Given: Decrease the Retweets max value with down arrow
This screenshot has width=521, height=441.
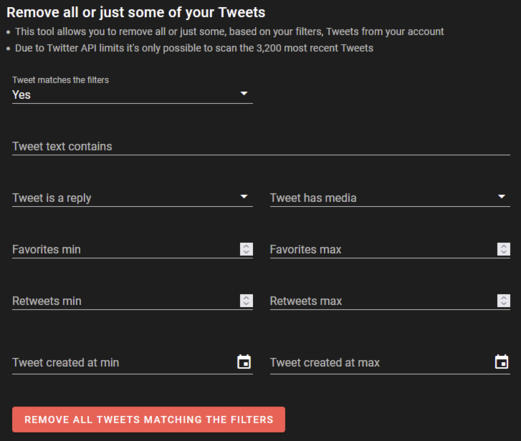Looking at the screenshot, I should click(x=504, y=304).
